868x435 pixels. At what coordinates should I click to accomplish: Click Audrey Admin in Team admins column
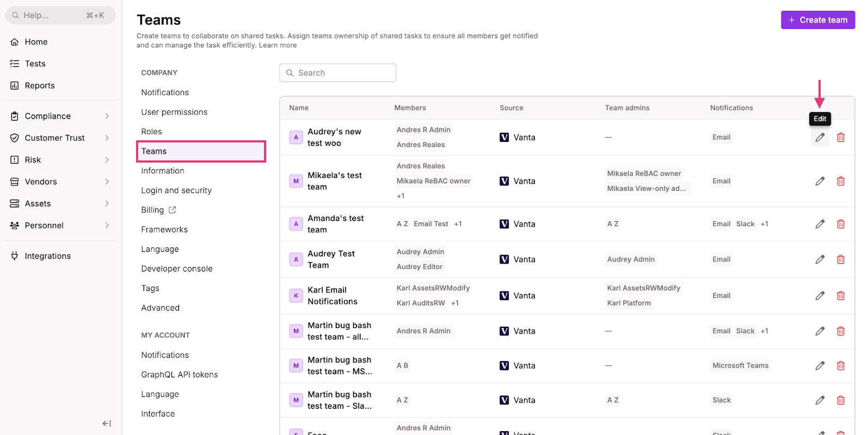[631, 259]
